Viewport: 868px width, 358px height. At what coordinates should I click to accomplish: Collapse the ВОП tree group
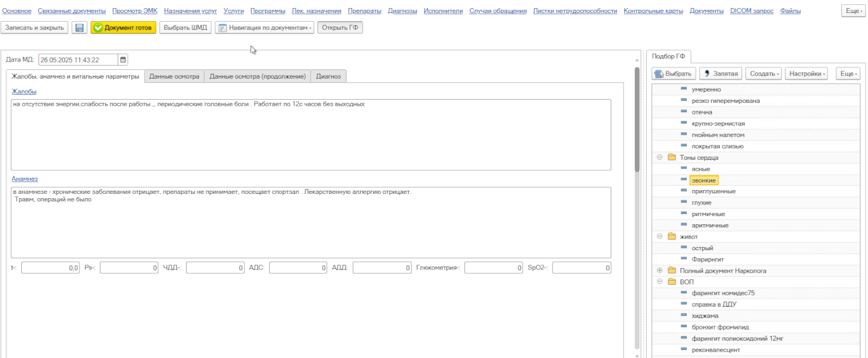point(660,282)
